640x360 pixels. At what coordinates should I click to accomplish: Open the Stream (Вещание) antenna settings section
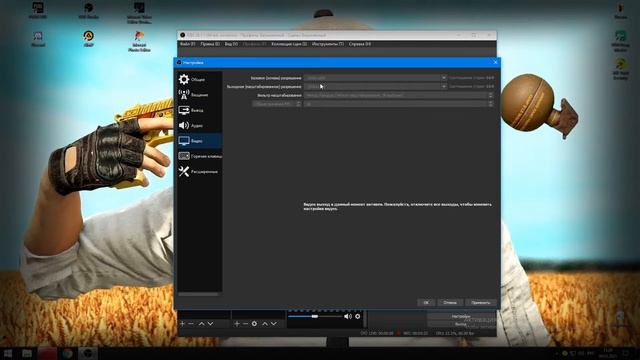click(x=200, y=95)
